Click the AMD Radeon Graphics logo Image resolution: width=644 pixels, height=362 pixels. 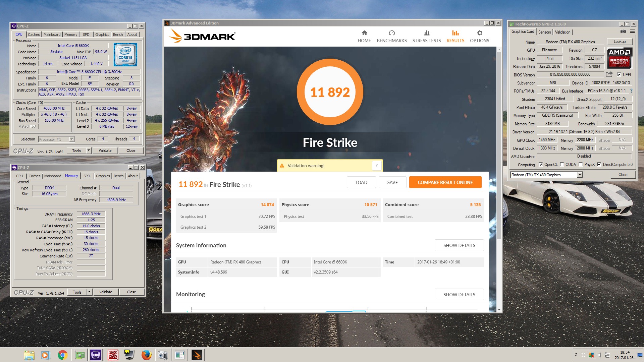click(619, 58)
